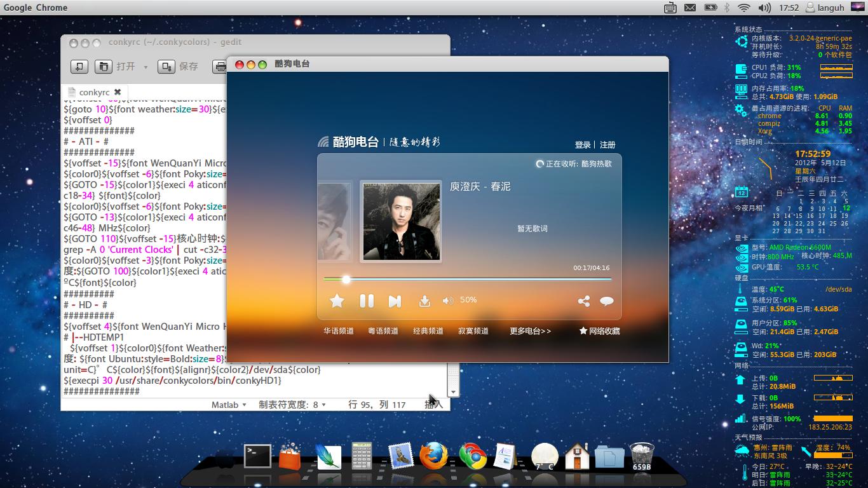Click the '# - HD - #' comment line
Image resolution: width=868 pixels, height=488 pixels.
pos(86,305)
